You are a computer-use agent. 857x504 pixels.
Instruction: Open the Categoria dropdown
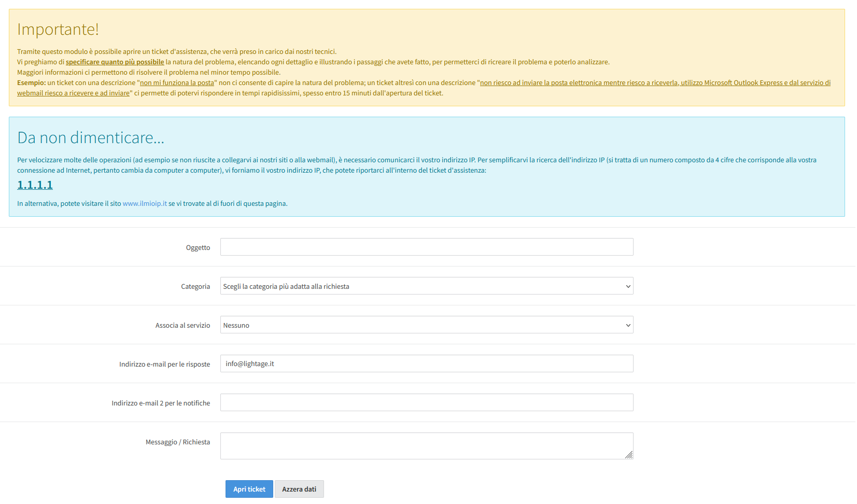click(426, 286)
